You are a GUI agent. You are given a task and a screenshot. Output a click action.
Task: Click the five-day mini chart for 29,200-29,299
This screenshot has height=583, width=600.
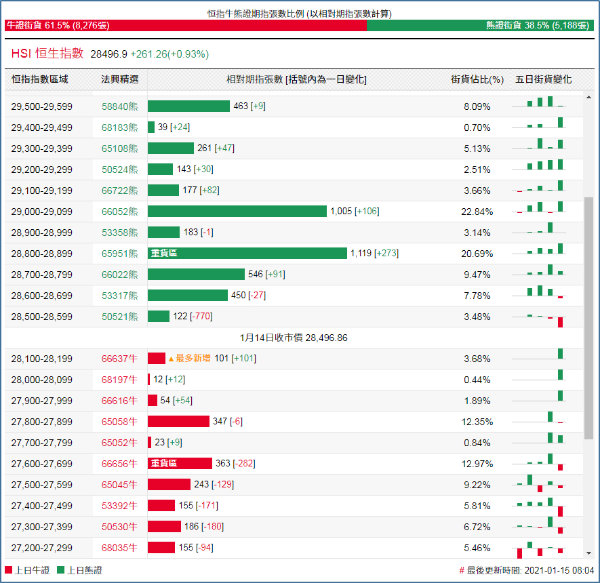(540, 165)
